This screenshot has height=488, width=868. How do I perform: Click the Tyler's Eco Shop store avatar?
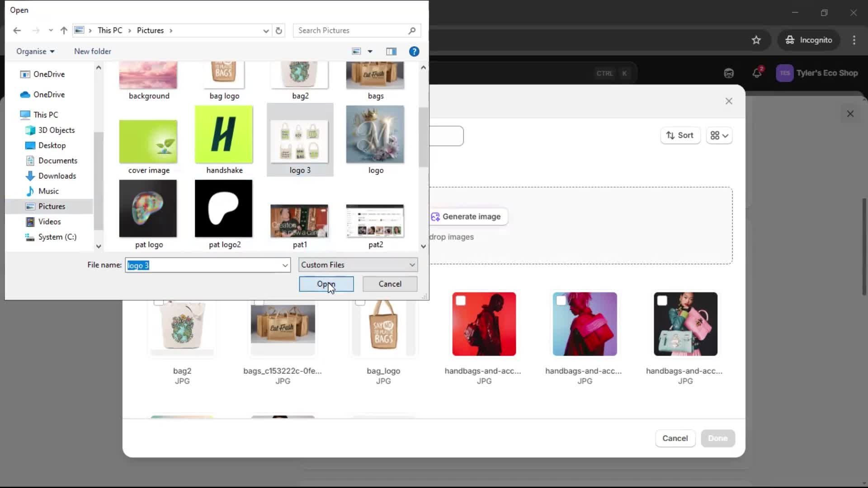click(x=785, y=73)
